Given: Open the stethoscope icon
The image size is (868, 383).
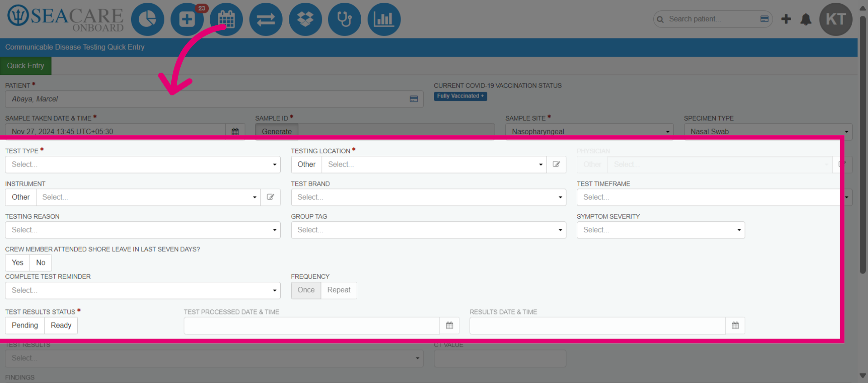Looking at the screenshot, I should pos(344,19).
